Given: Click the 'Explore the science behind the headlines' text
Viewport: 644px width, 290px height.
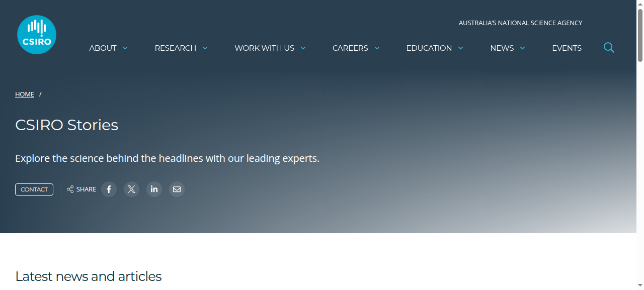Looking at the screenshot, I should (168, 158).
